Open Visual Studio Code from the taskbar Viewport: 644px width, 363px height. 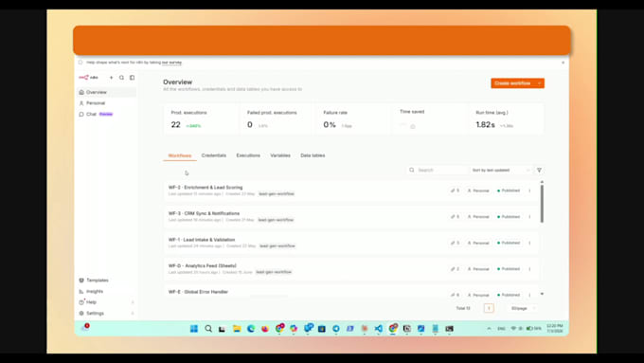coord(378,329)
